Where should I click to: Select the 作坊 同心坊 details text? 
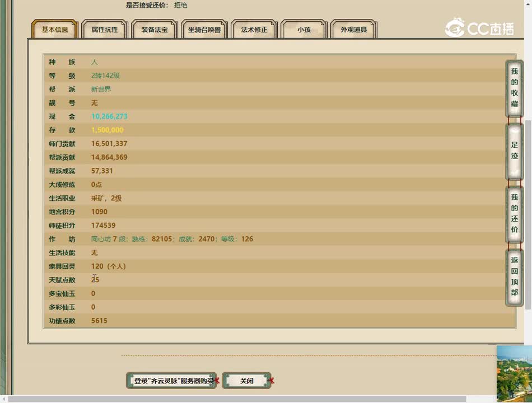coord(172,239)
